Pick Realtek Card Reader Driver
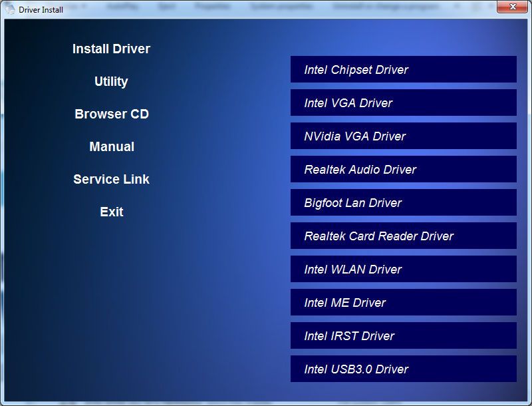This screenshot has width=532, height=406. click(403, 236)
